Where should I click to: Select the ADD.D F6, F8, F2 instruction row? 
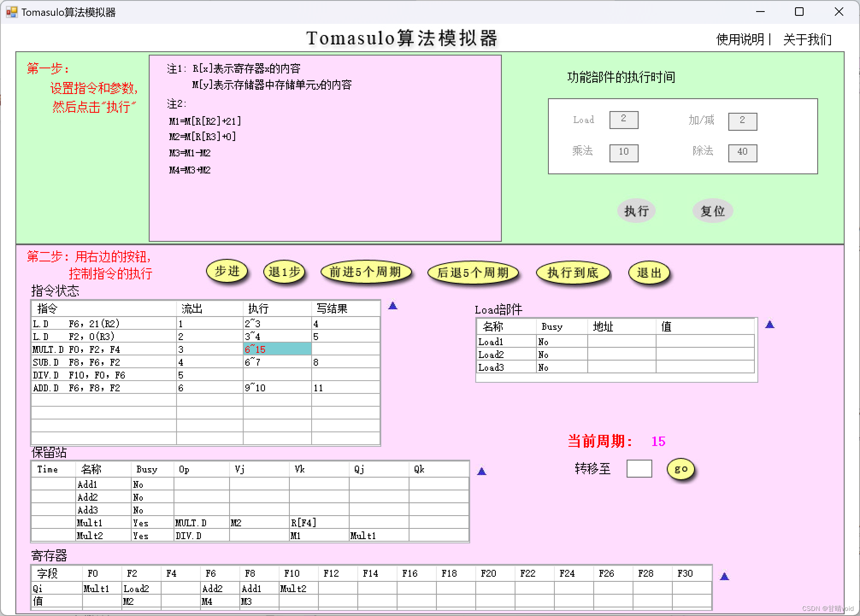[x=206, y=387]
